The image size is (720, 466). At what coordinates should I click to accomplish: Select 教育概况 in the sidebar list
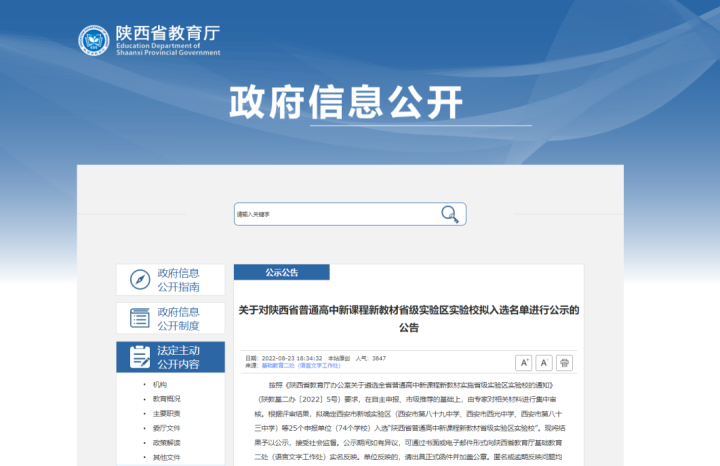click(x=166, y=398)
